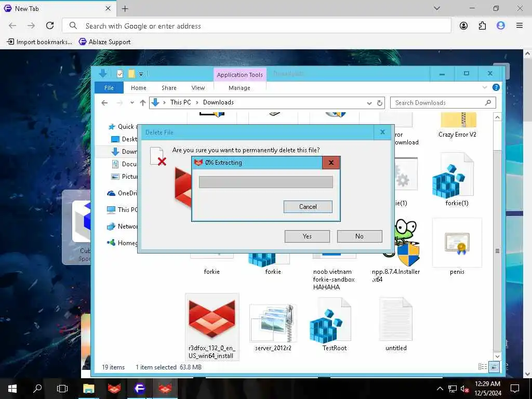The image size is (532, 399).
Task: Open the Ablaze Support bookmark
Action: tap(105, 42)
